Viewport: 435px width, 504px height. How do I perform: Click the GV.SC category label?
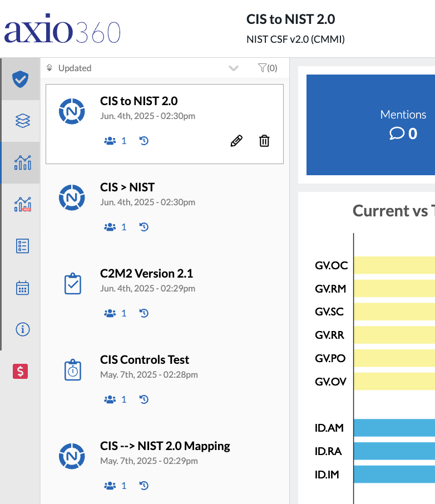329,312
